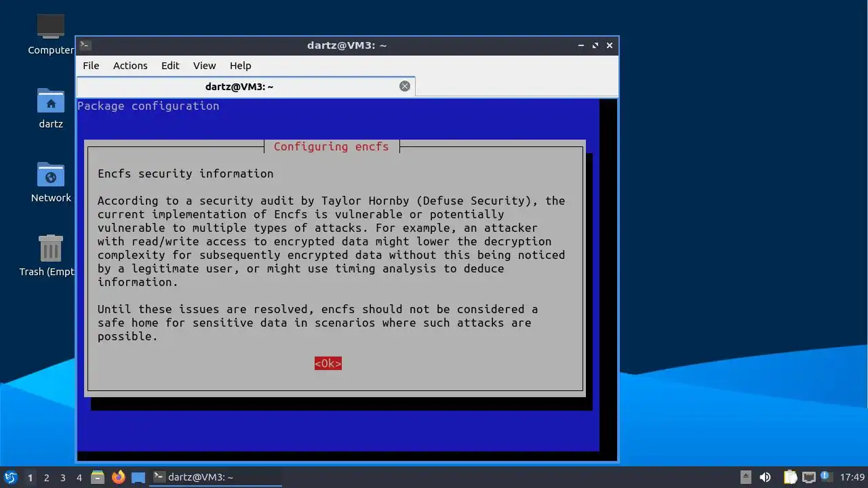Open the Edit menu
This screenshot has width=868, height=488.
[170, 66]
